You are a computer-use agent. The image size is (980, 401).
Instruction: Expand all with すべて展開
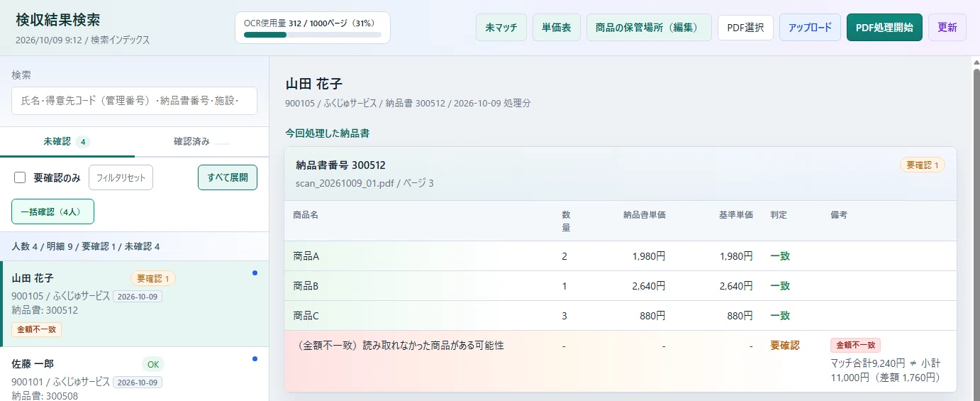point(228,177)
